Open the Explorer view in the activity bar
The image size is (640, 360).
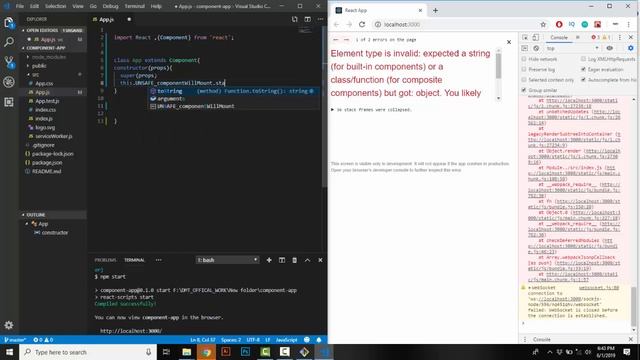(x=9, y=22)
